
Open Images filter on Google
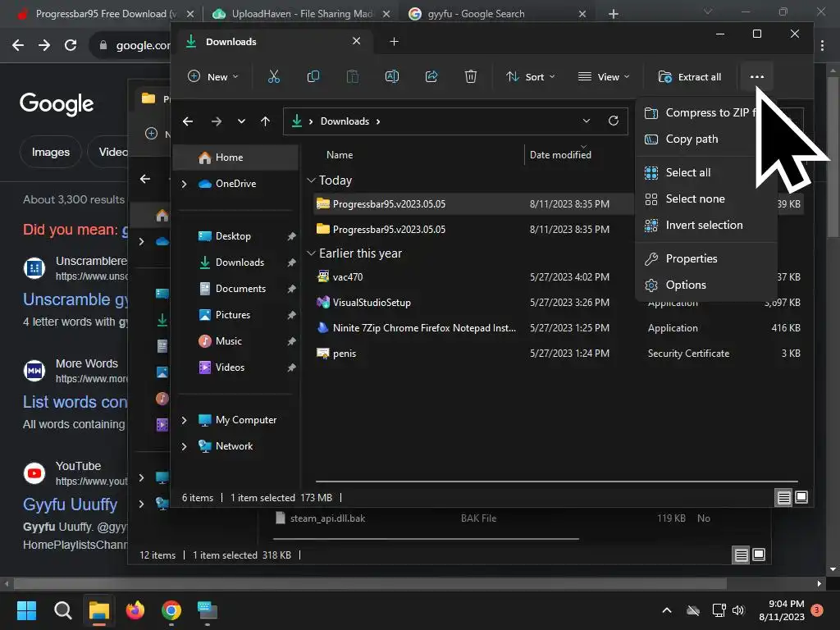pos(50,152)
